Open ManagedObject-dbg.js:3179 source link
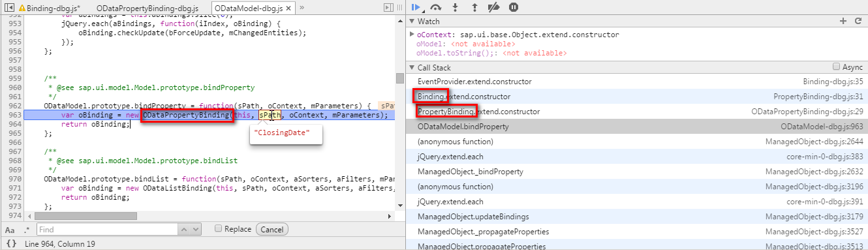The width and height of the screenshot is (868, 250). tap(814, 217)
